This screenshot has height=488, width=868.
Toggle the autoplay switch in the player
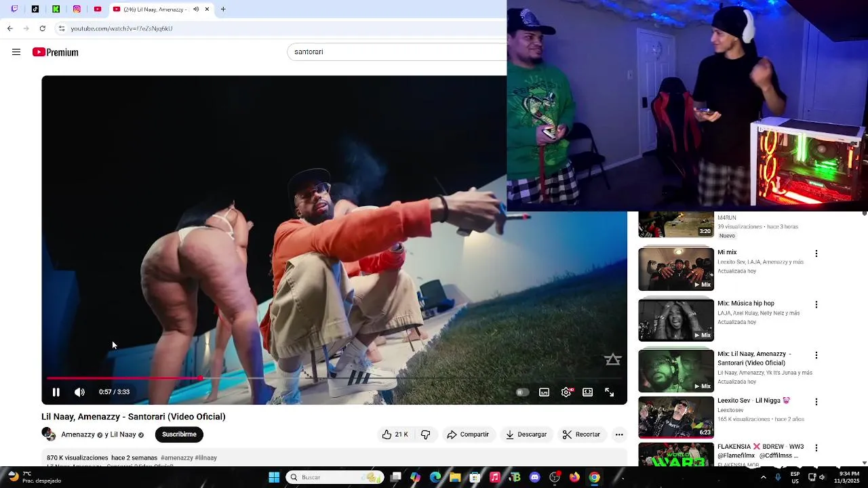coord(521,392)
